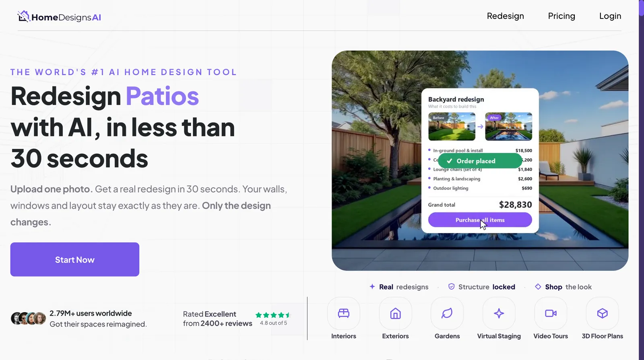The image size is (644, 360).
Task: Click the '$18,500' pool price
Action: 524,150
